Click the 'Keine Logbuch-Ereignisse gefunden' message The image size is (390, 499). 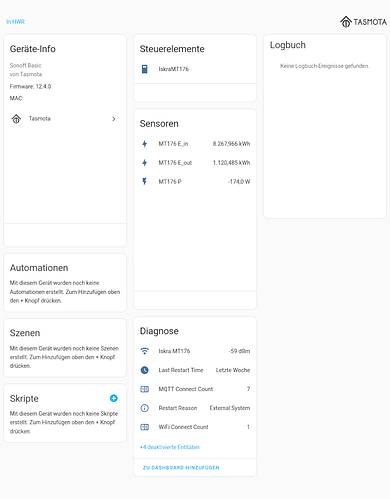coord(325,66)
